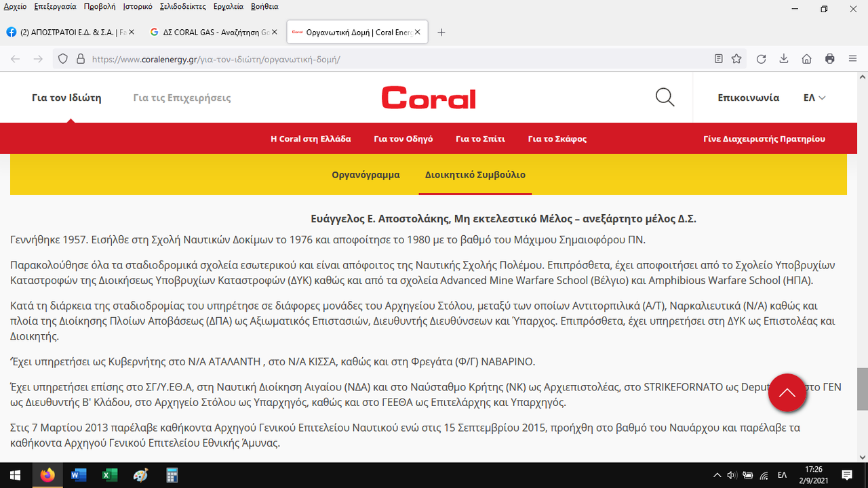Click the tracking protection shield icon

tap(63, 59)
